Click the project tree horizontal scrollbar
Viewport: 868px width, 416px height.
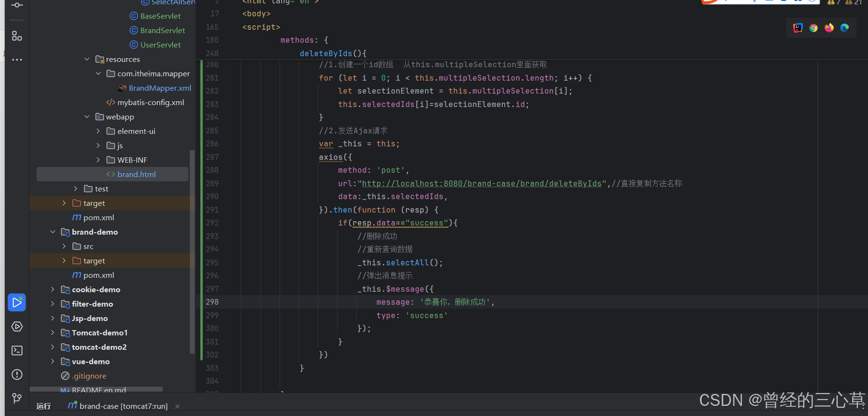pyautogui.click(x=96, y=389)
